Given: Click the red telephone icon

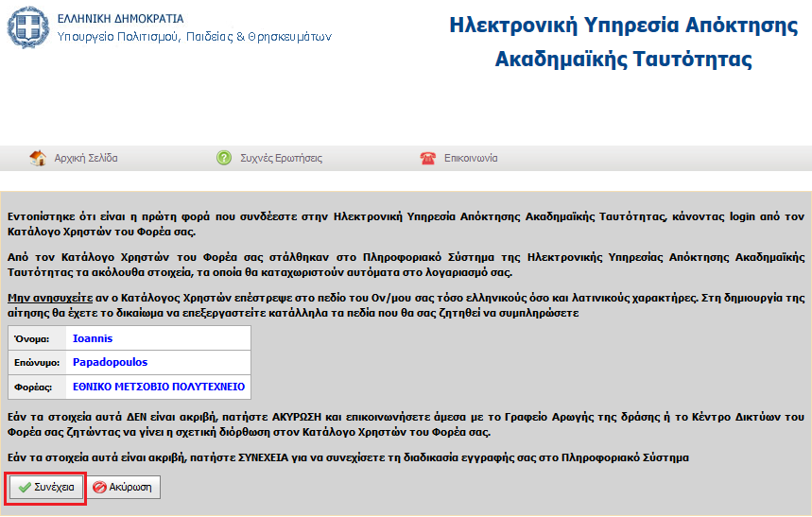Looking at the screenshot, I should [x=428, y=158].
